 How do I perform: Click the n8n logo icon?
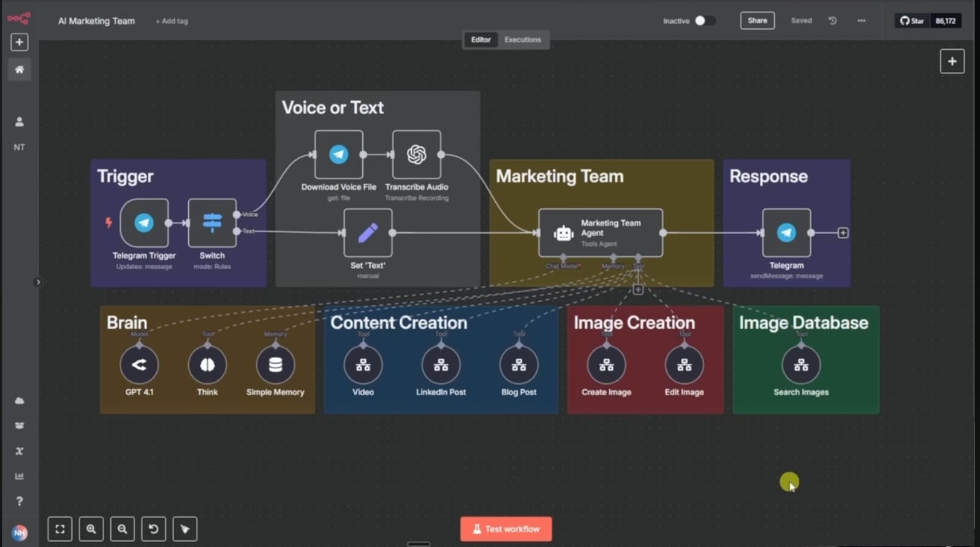point(19,18)
